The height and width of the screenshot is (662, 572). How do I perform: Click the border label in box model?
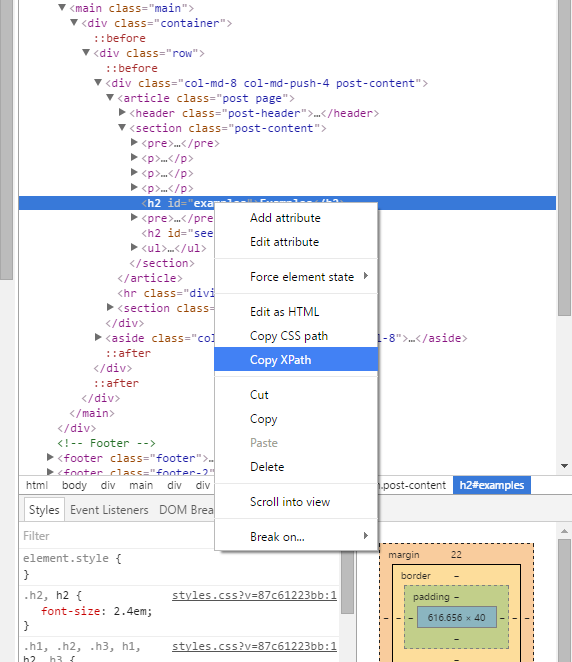tap(415, 576)
